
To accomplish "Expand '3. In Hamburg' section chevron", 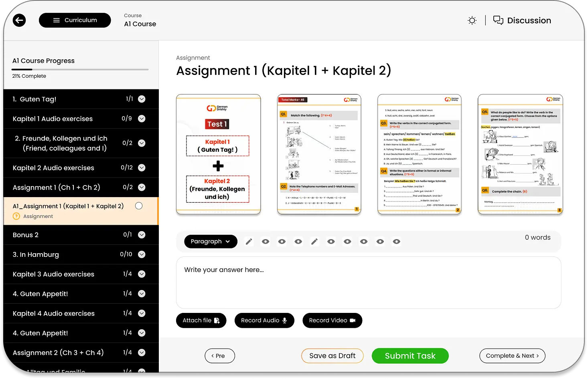I will tap(142, 254).
